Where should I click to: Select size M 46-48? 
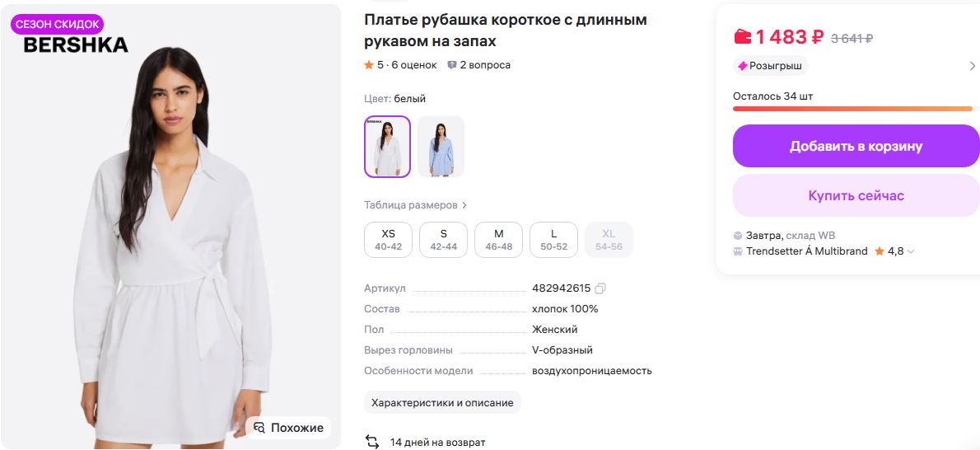(x=499, y=240)
